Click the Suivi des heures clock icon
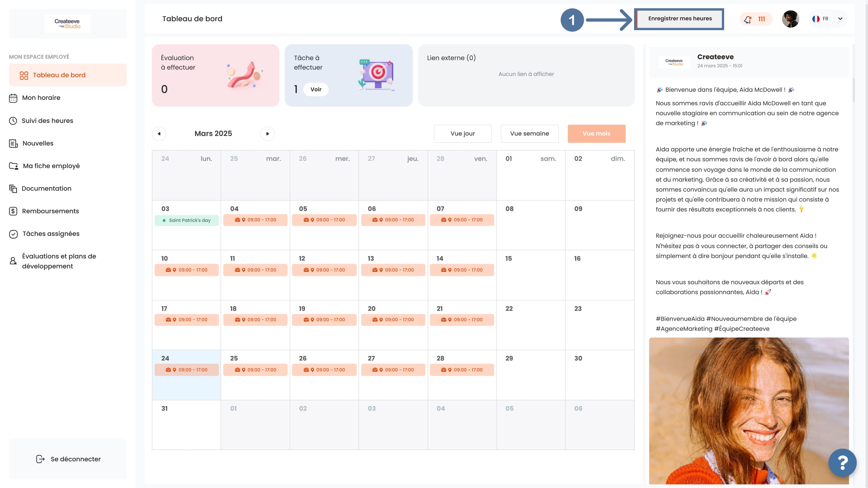The image size is (868, 488). pyautogui.click(x=13, y=121)
